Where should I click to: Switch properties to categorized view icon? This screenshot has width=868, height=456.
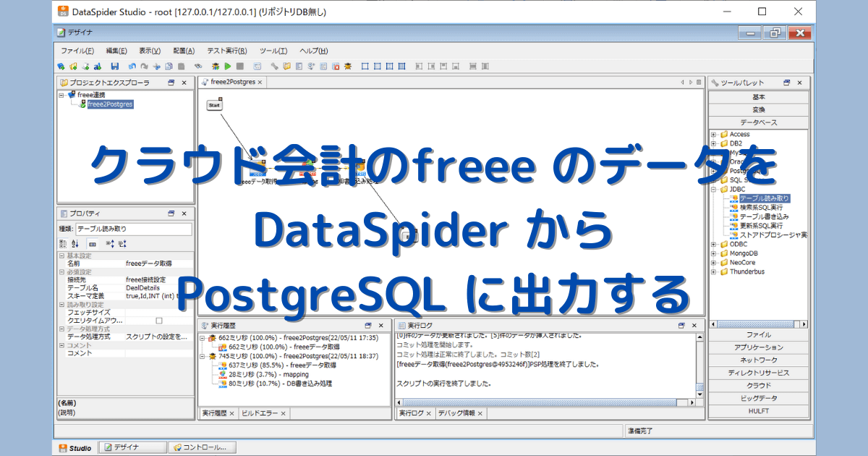pos(63,244)
